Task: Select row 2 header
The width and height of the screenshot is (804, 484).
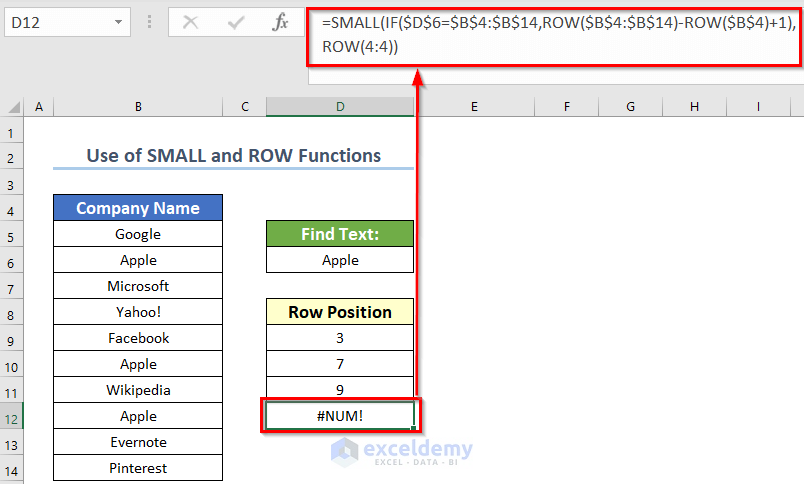Action: [11, 158]
